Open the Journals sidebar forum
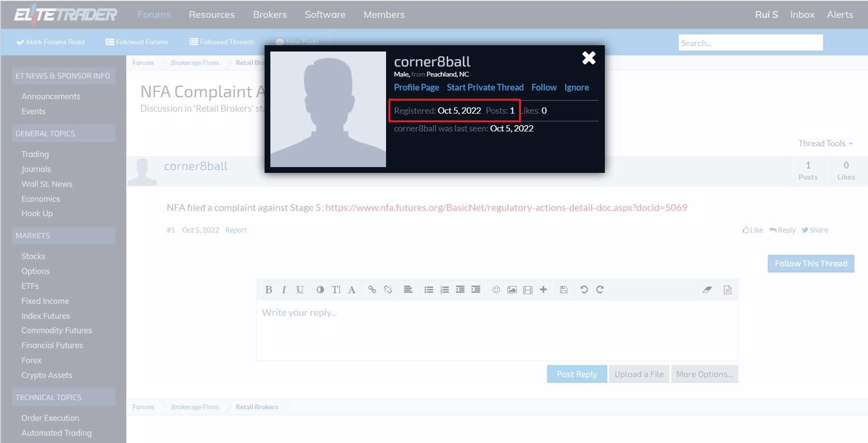Screen dimensions: 868x443 coord(36,169)
